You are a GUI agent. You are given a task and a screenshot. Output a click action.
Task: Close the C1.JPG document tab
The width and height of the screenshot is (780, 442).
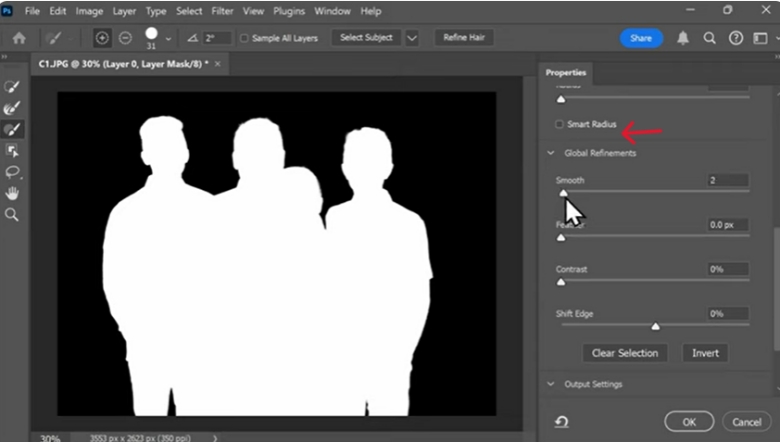click(217, 64)
